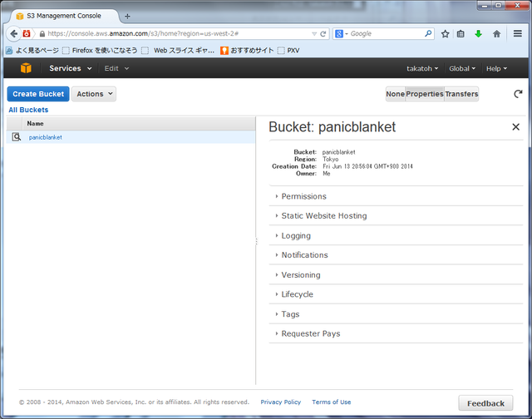This screenshot has width=532, height=419.
Task: Open the おすすめサイト bookmark
Action: (247, 50)
